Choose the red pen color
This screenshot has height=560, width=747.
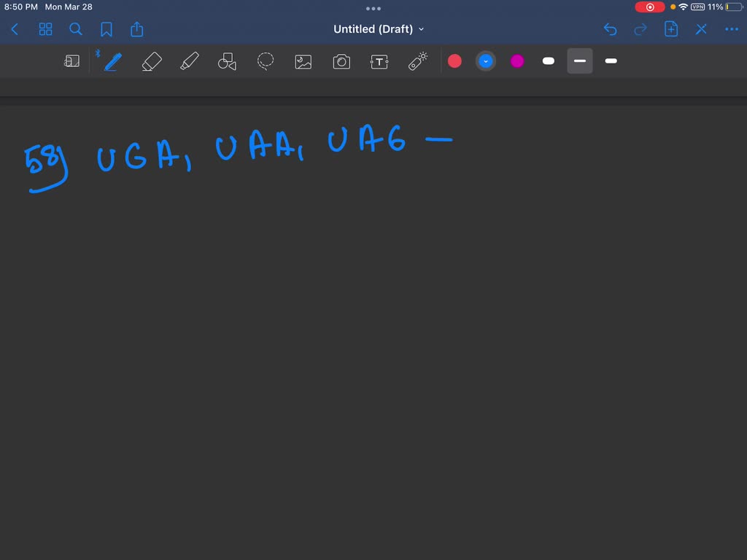coord(454,61)
